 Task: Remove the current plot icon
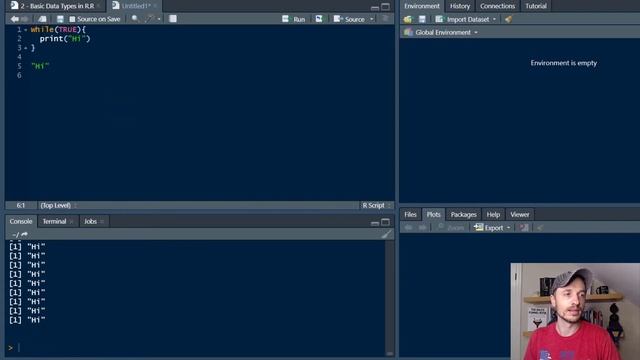point(524,227)
